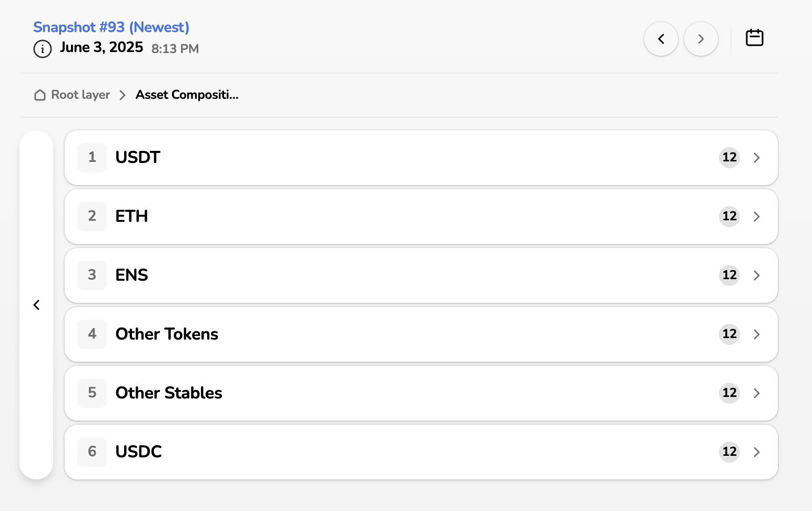
Task: Expand the USDT row chevron
Action: pyautogui.click(x=756, y=158)
